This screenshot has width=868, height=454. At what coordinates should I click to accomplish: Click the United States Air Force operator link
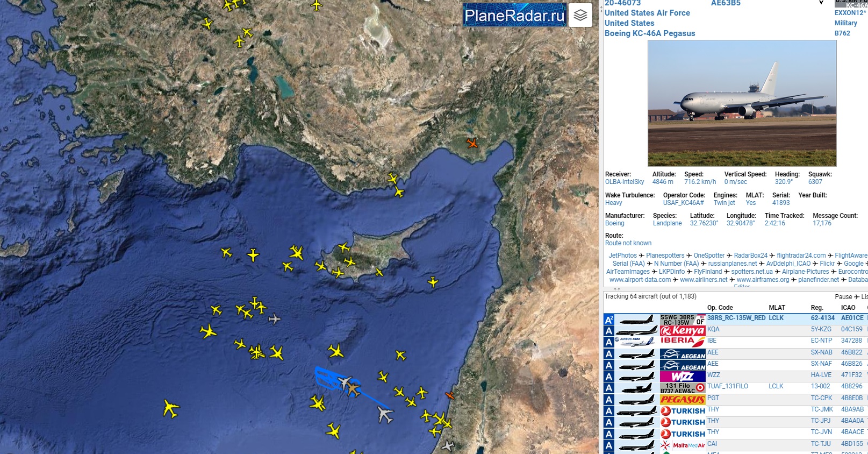647,13
